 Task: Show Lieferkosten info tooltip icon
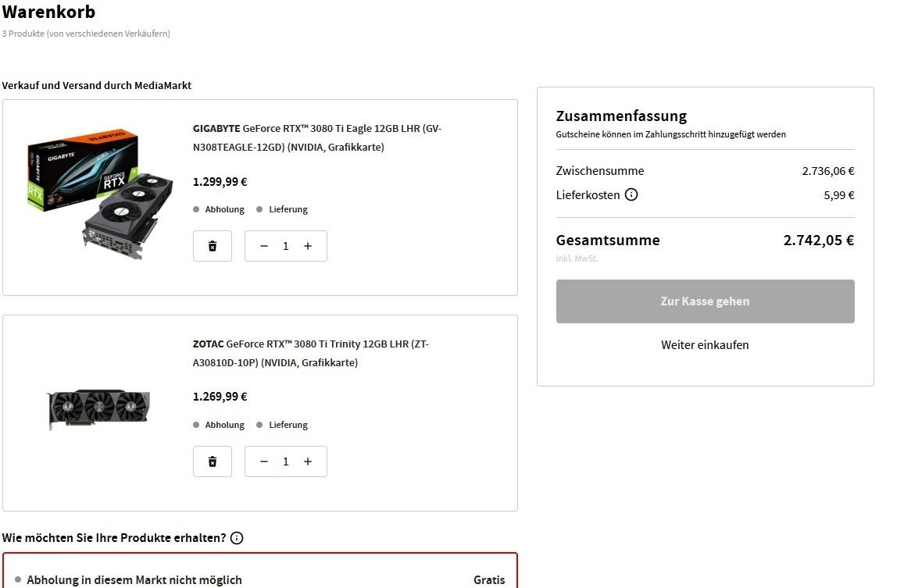(631, 195)
